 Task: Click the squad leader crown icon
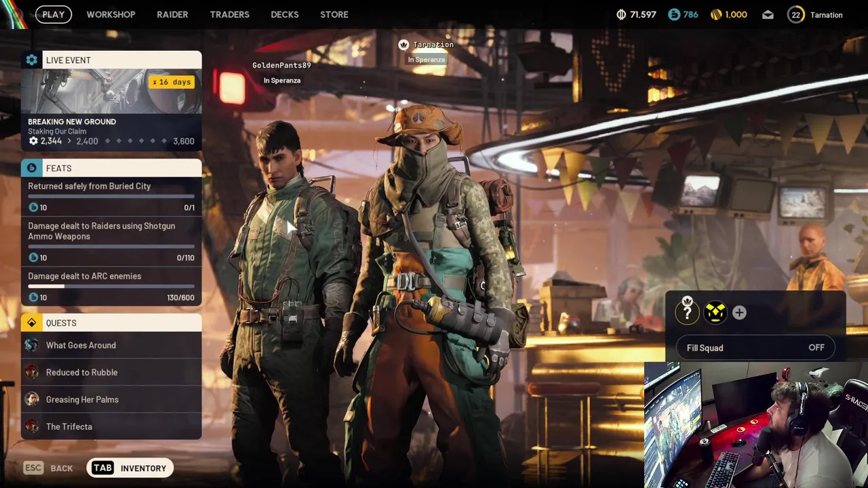[x=403, y=45]
